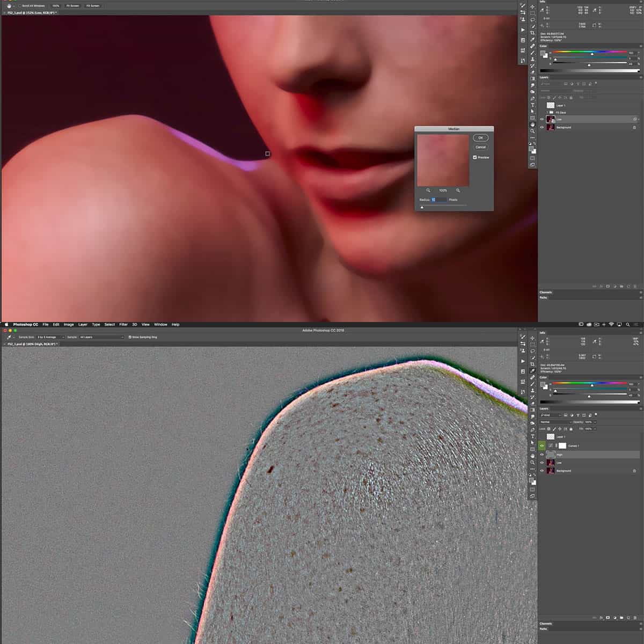
Task: Select the Move tool in upper window toolbar
Action: click(x=532, y=6)
